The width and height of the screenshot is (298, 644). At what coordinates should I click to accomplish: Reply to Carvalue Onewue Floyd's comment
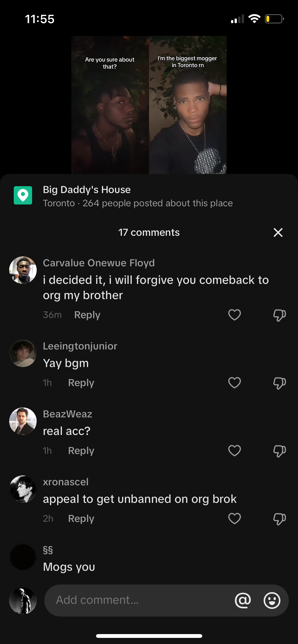pyautogui.click(x=87, y=315)
